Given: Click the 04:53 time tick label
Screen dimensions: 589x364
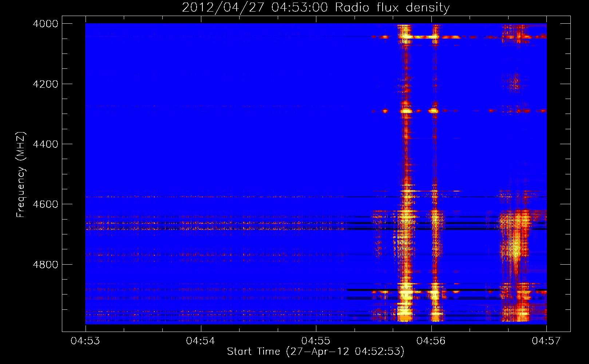Looking at the screenshot, I should [85, 341].
